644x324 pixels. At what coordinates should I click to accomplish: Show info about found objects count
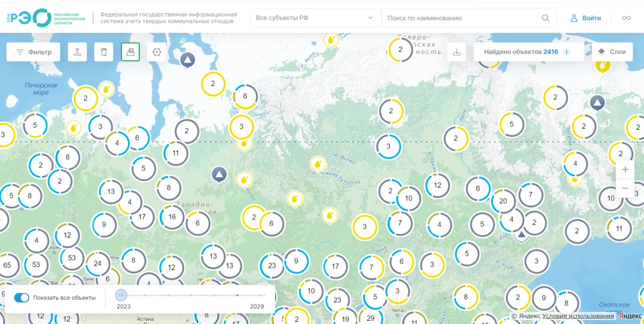566,52
